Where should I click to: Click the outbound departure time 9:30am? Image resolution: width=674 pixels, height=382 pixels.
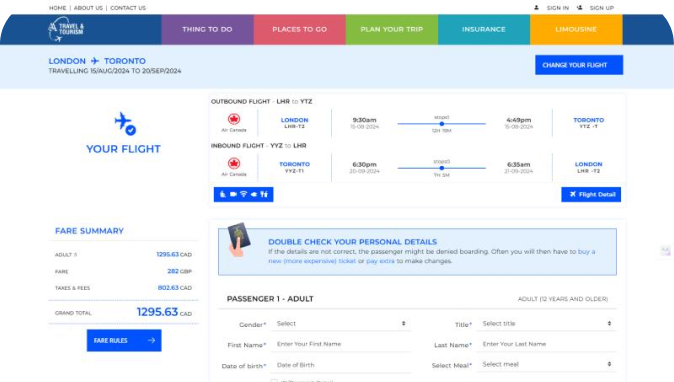click(365, 120)
